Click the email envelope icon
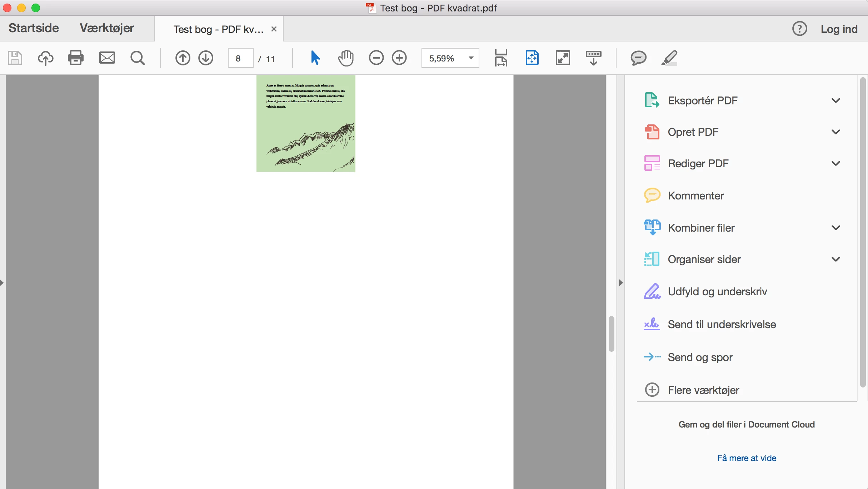The height and width of the screenshot is (489, 868). (x=107, y=58)
